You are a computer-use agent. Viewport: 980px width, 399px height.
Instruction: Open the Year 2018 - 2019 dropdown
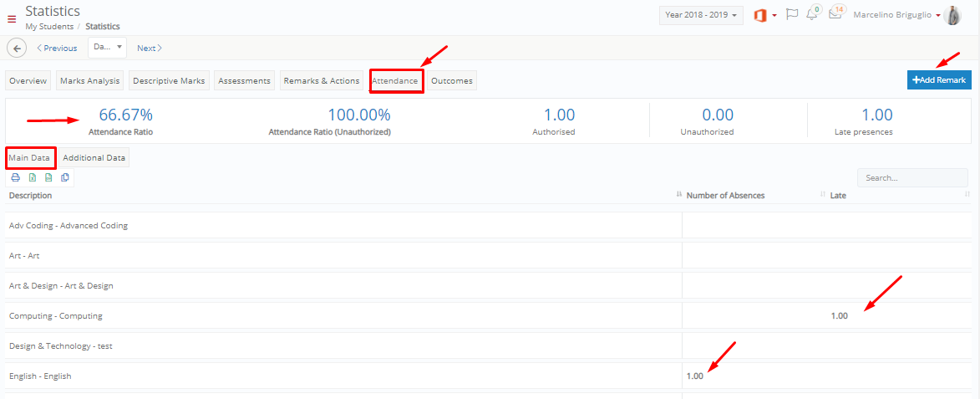coord(701,15)
